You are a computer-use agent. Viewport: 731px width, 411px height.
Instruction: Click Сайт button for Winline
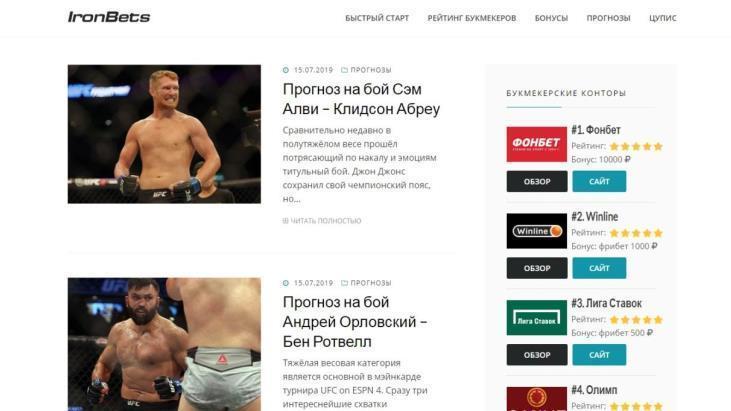[x=599, y=268]
